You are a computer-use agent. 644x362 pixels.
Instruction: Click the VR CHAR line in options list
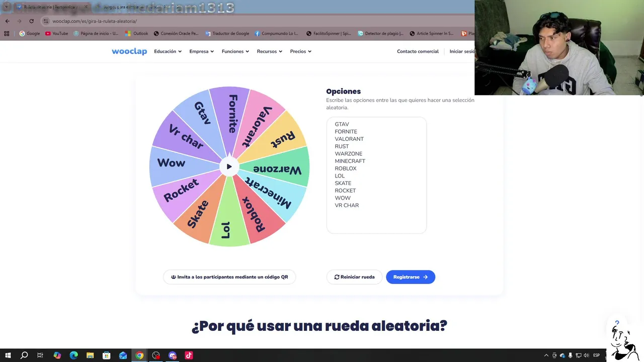pos(347,205)
